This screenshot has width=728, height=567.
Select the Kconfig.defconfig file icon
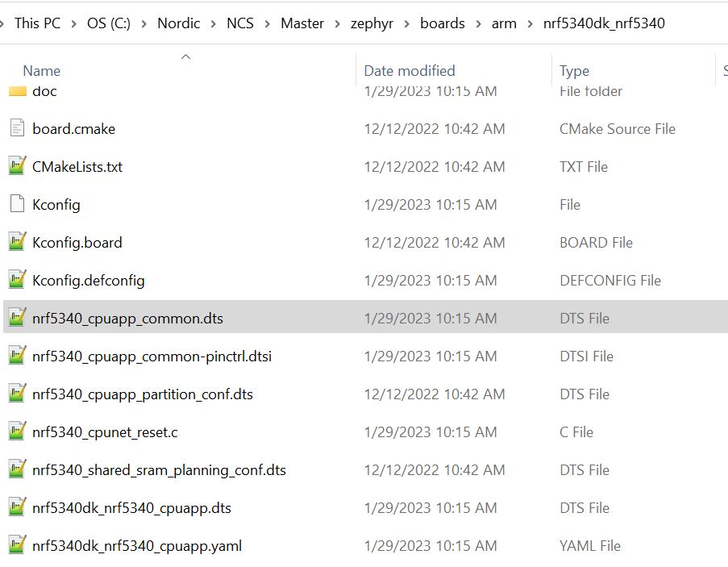click(18, 281)
